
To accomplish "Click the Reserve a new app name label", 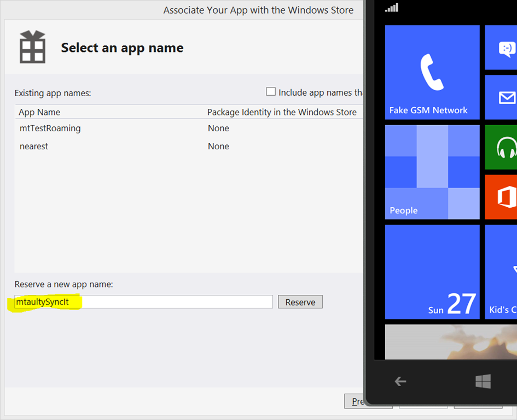I will [63, 284].
